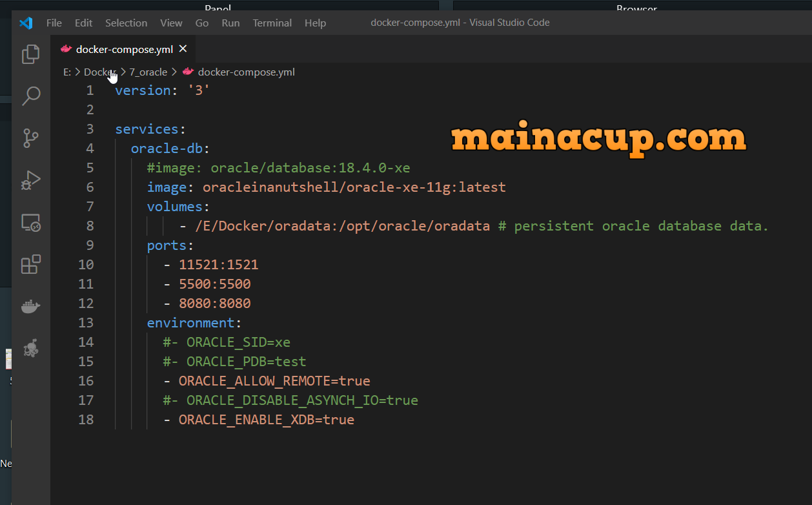Click the "volumes:" key
The height and width of the screenshot is (505, 812).
178,207
